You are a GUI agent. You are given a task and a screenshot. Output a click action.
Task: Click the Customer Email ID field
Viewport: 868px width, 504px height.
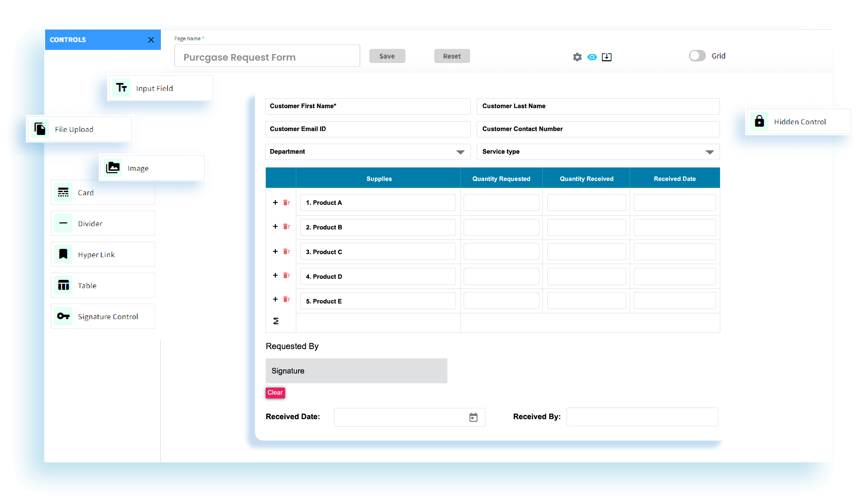pos(367,129)
